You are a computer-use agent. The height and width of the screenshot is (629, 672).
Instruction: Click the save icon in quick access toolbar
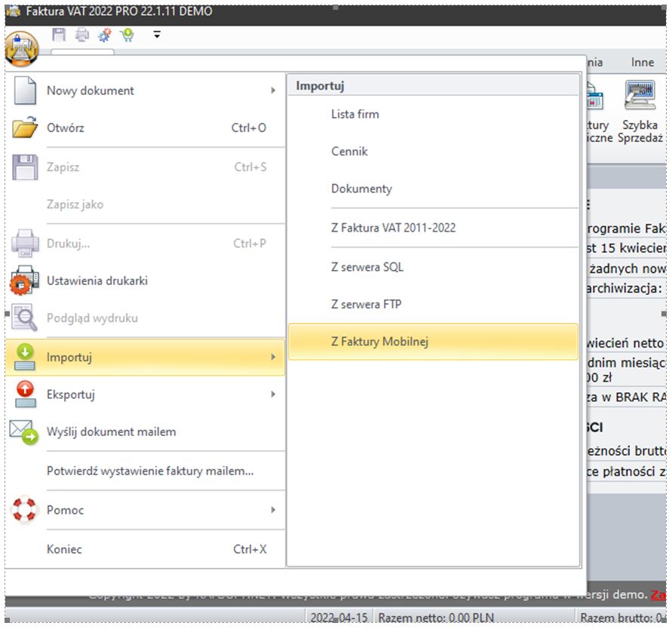[x=59, y=34]
